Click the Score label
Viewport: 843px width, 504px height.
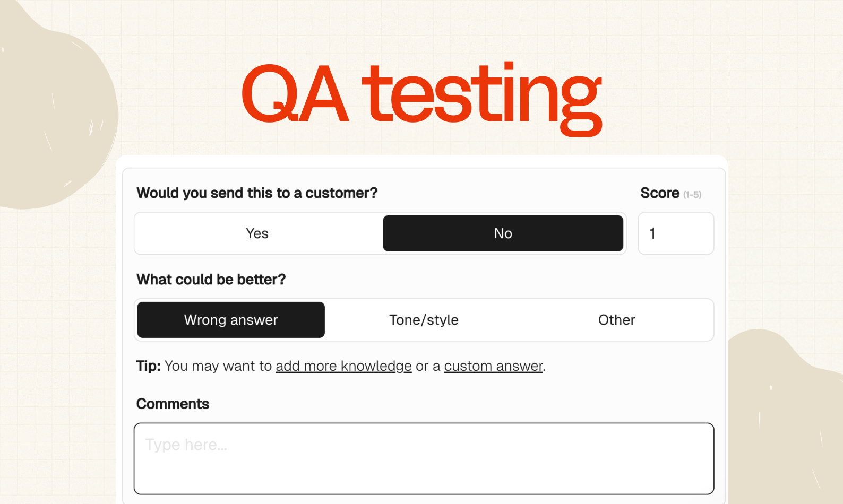click(x=660, y=193)
